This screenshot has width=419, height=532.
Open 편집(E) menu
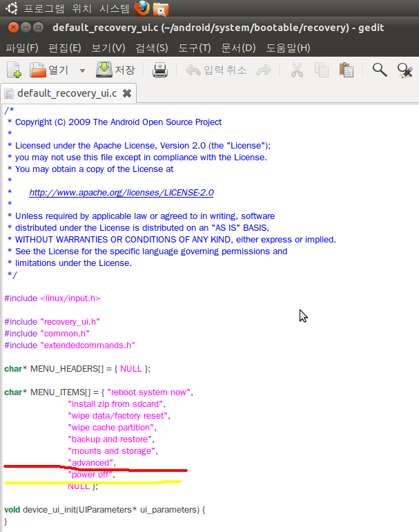[64, 48]
